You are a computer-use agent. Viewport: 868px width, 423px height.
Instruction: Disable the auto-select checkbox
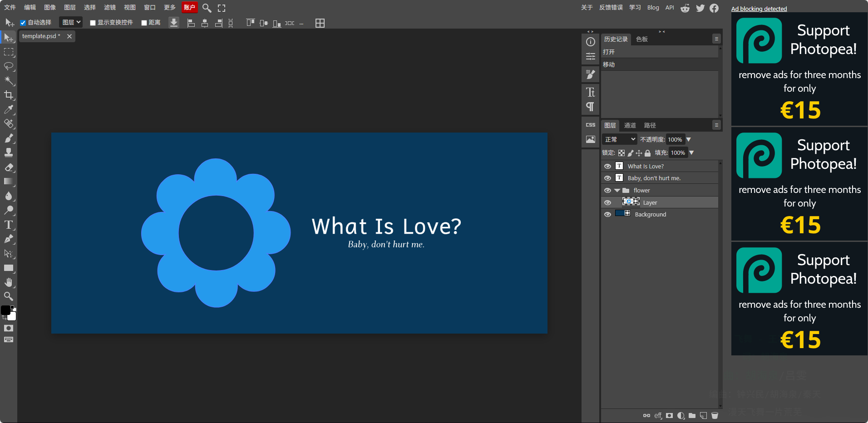click(x=23, y=23)
